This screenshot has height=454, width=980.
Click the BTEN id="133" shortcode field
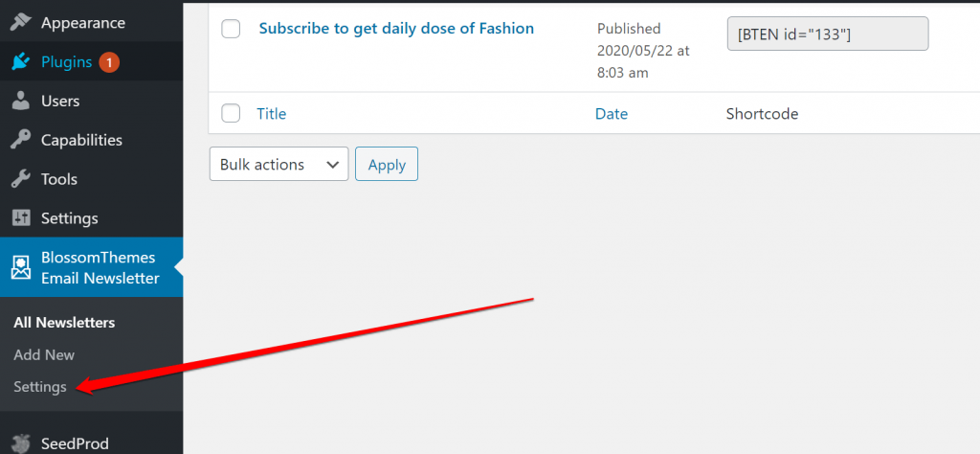pos(828,34)
